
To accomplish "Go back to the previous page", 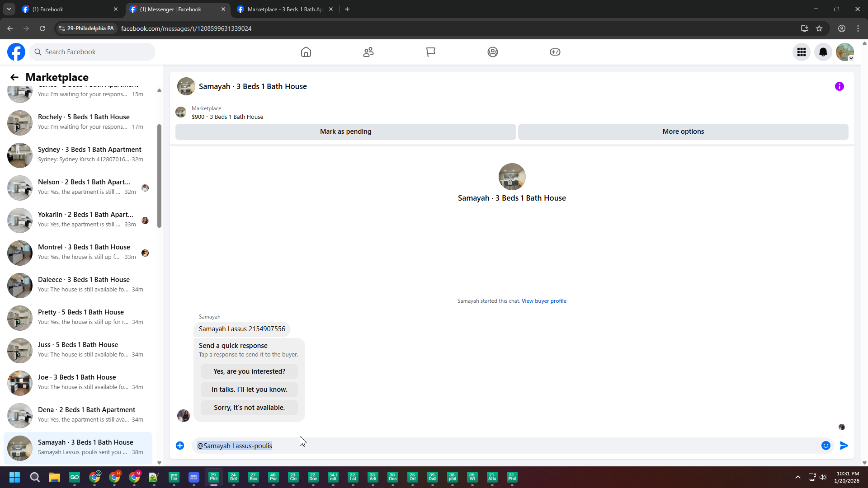I will coord(10,28).
